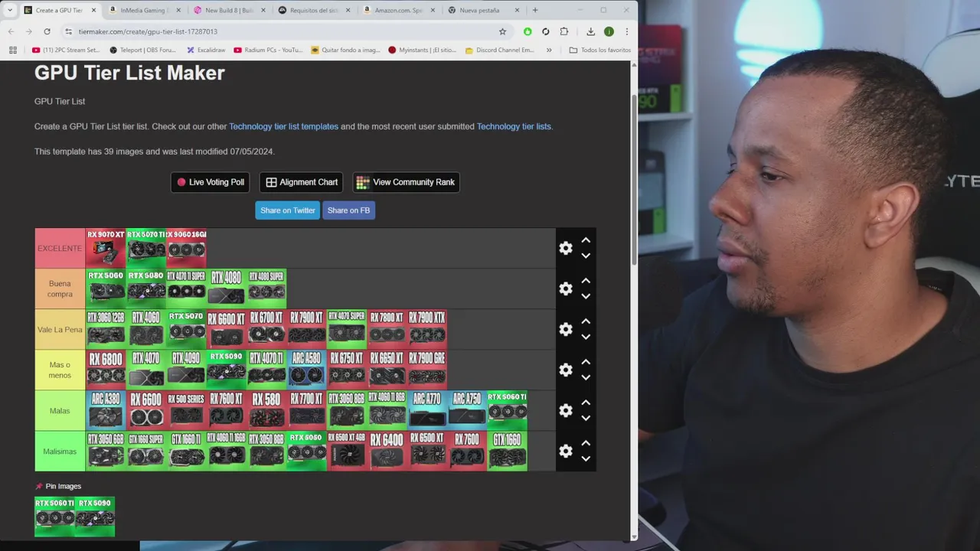Screen dimensions: 980x551
Task: Select GTX 1660 card in Malisimas row
Action: (507, 451)
